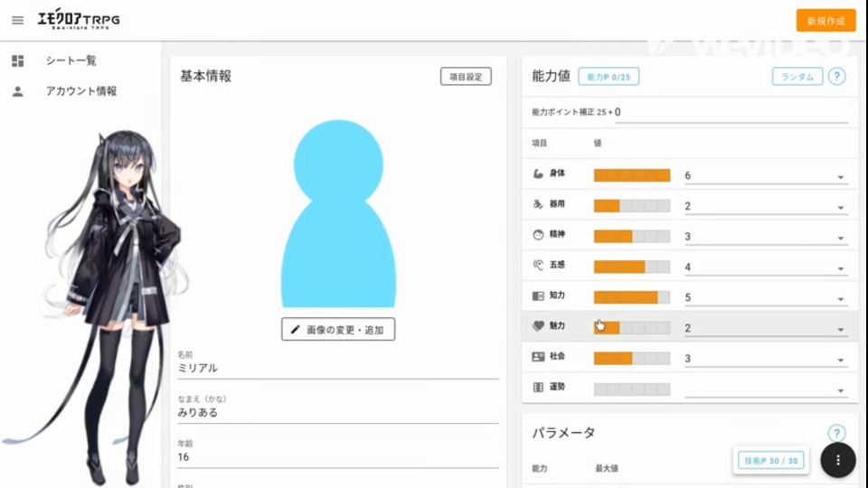Click the 年齢 field showing 16
This screenshot has height=488, width=868.
coord(338,457)
